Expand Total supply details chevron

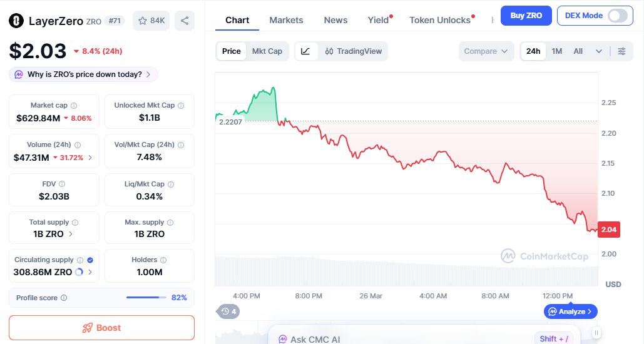(70, 234)
